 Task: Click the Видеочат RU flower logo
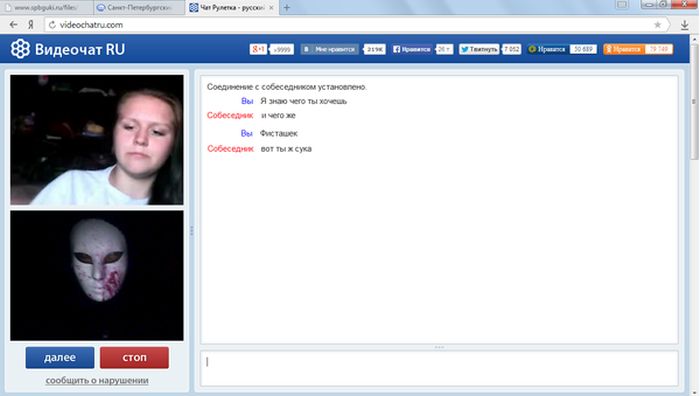coord(20,49)
